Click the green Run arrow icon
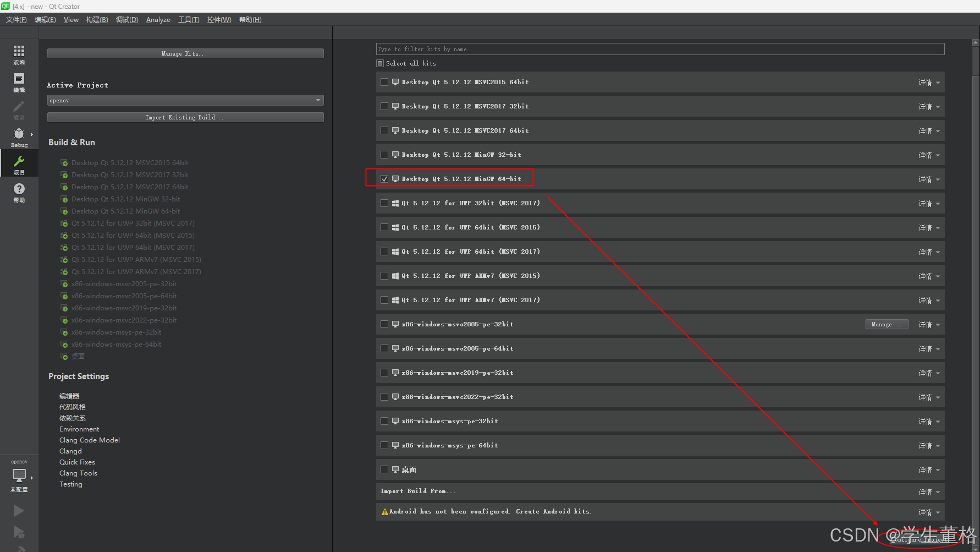The height and width of the screenshot is (552, 980). [x=19, y=511]
